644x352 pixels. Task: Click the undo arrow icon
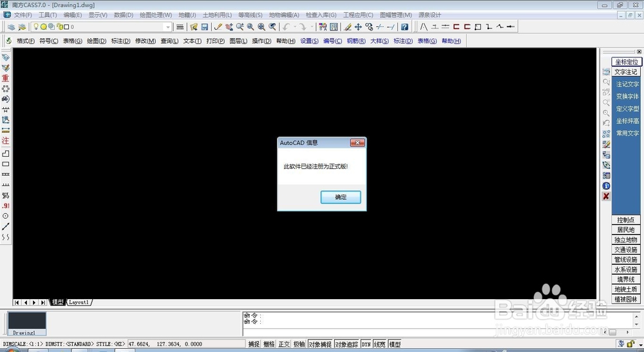[287, 26]
